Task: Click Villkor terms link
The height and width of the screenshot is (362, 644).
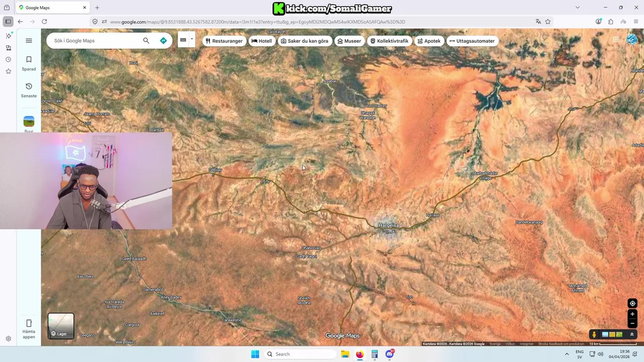Action: [510, 344]
